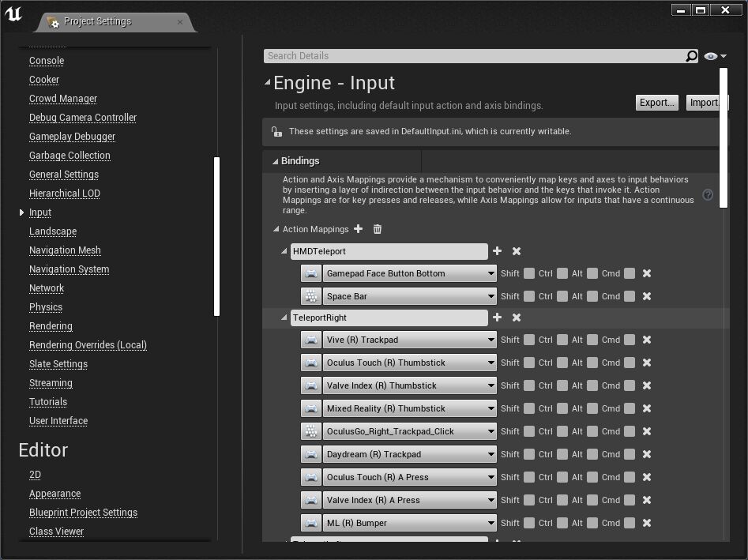Image resolution: width=748 pixels, height=560 pixels.
Task: Click key selector icon for Oculus Touch (R) A Press
Action: pos(311,477)
